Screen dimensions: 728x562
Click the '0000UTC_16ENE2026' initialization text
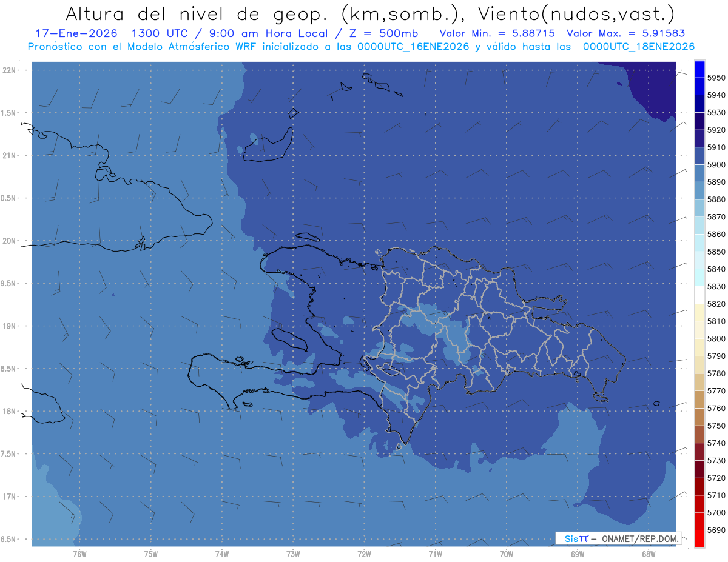[x=413, y=46]
